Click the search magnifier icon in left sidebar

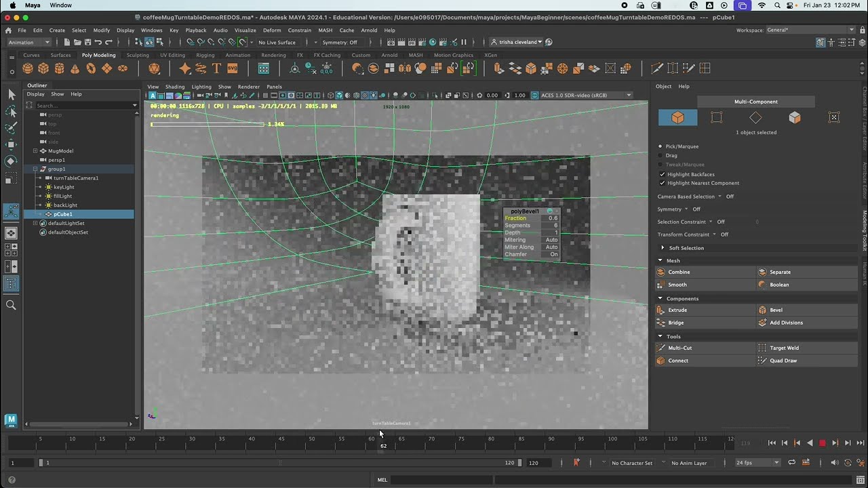click(11, 306)
